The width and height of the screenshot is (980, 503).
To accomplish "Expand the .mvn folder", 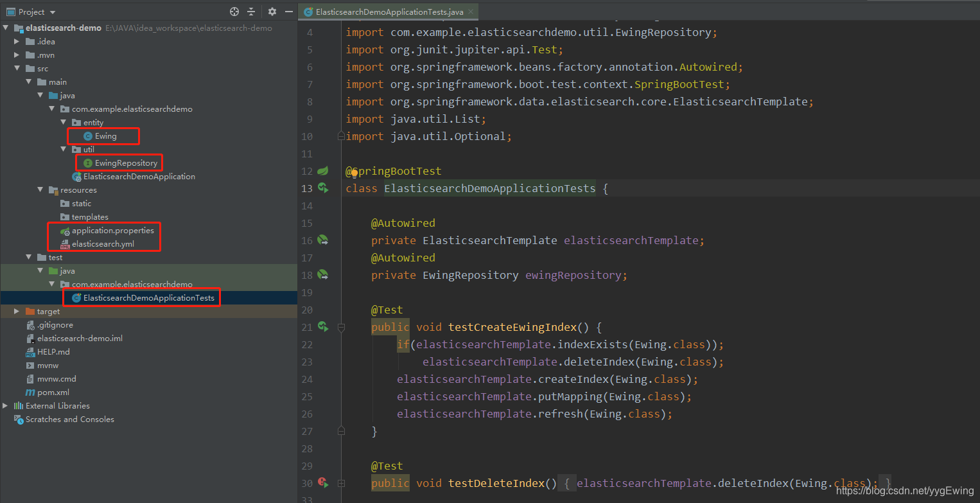I will click(17, 55).
